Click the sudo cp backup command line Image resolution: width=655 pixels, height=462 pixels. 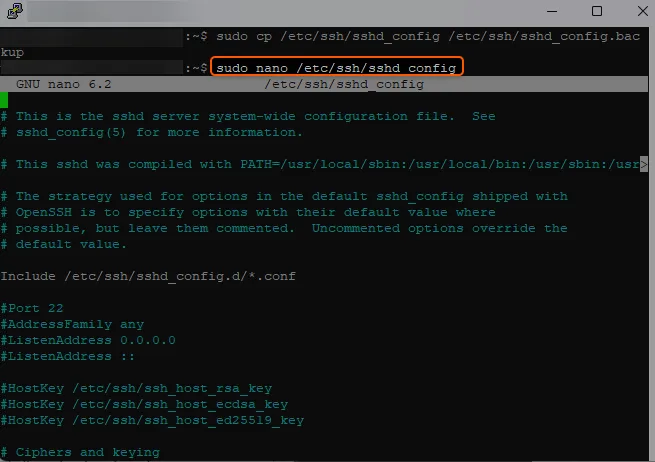pos(420,36)
